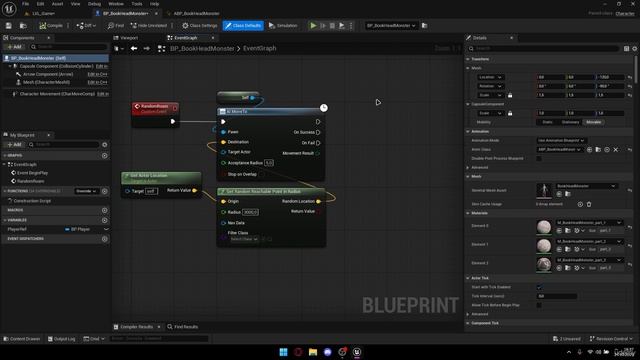Toggle Allow Tick Before Begin Play checkbox
Image resolution: width=640 pixels, height=360 pixels.
(539, 305)
